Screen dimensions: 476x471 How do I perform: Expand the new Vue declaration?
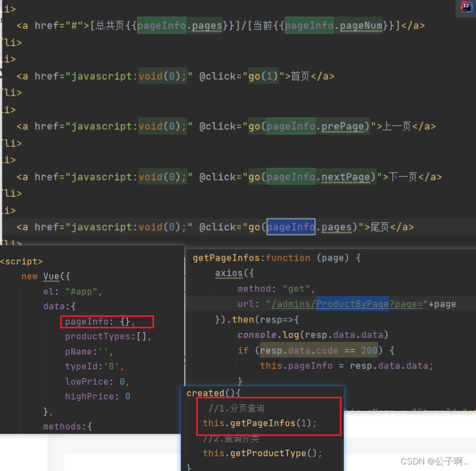point(45,276)
